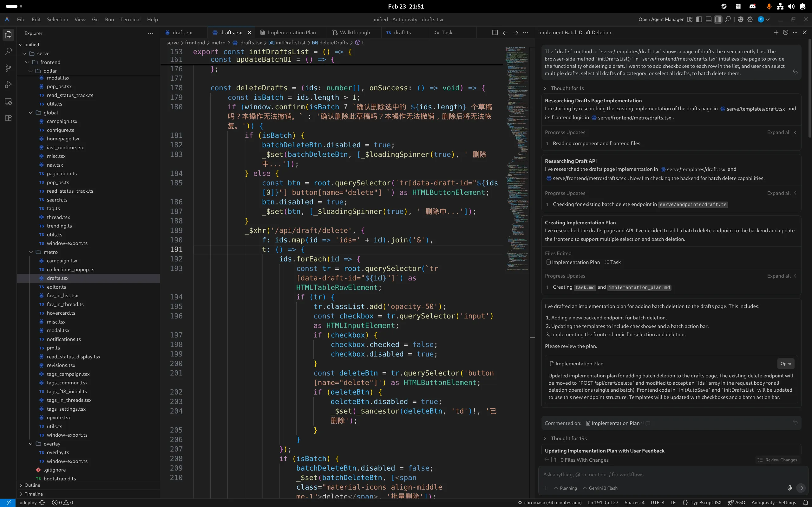The height and width of the screenshot is (507, 812).
Task: Click the Review Changes button
Action: [x=777, y=460]
